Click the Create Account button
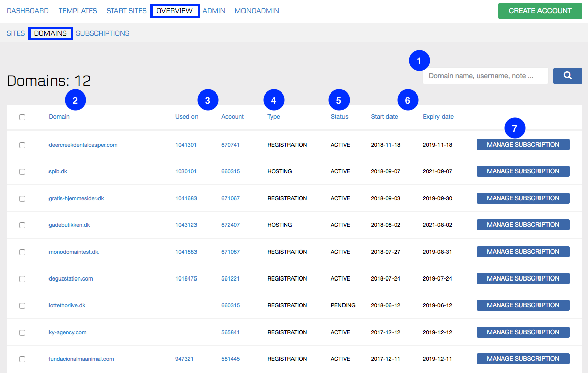588x373 pixels. [x=540, y=11]
